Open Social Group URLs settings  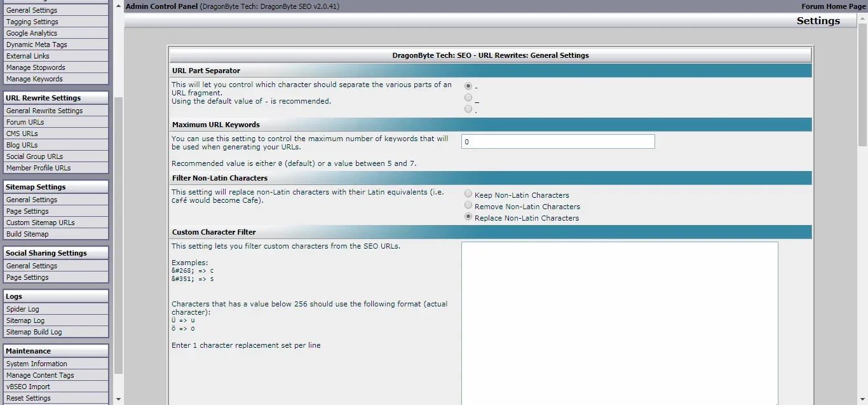pos(55,156)
